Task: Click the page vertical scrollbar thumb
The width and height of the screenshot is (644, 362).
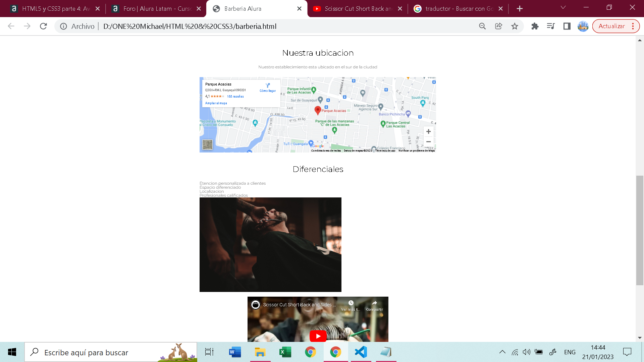Action: click(640, 230)
